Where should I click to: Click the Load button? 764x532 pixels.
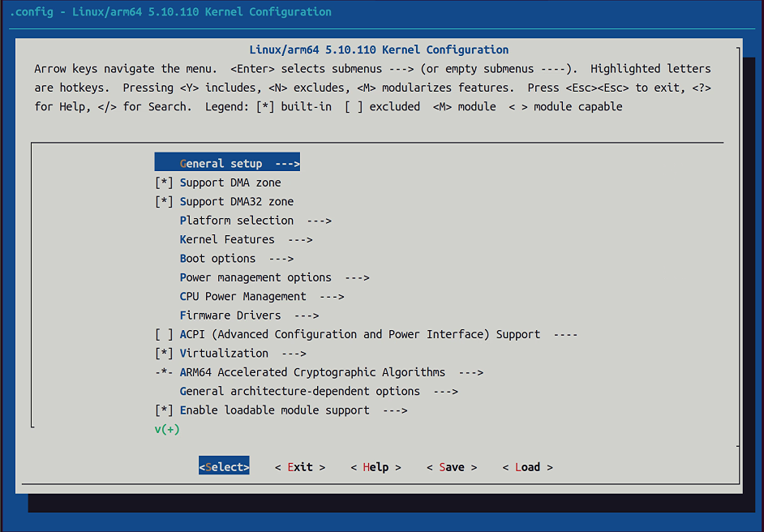point(527,467)
